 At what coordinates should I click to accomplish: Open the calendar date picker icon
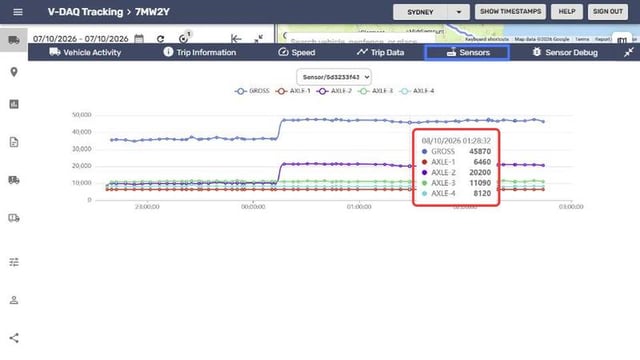pos(139,38)
